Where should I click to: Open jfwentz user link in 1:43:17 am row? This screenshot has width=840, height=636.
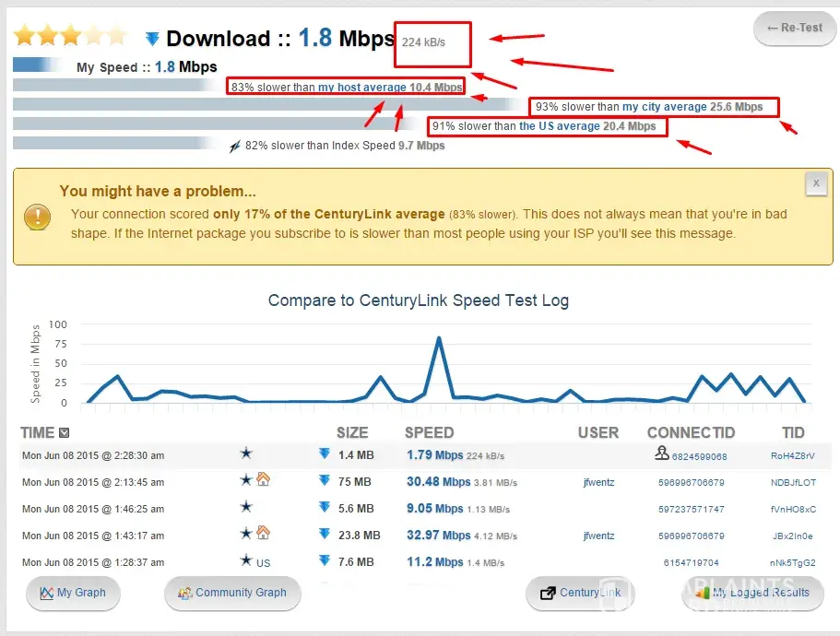pos(599,536)
